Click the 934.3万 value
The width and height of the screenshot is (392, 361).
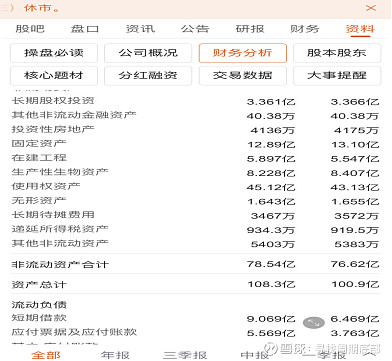pyautogui.click(x=271, y=230)
